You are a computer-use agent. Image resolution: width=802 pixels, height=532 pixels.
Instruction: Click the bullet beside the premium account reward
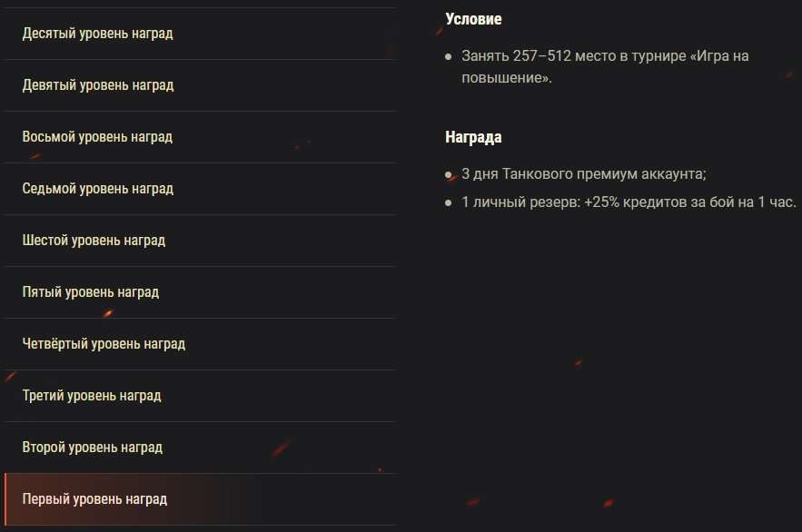[x=447, y=174]
